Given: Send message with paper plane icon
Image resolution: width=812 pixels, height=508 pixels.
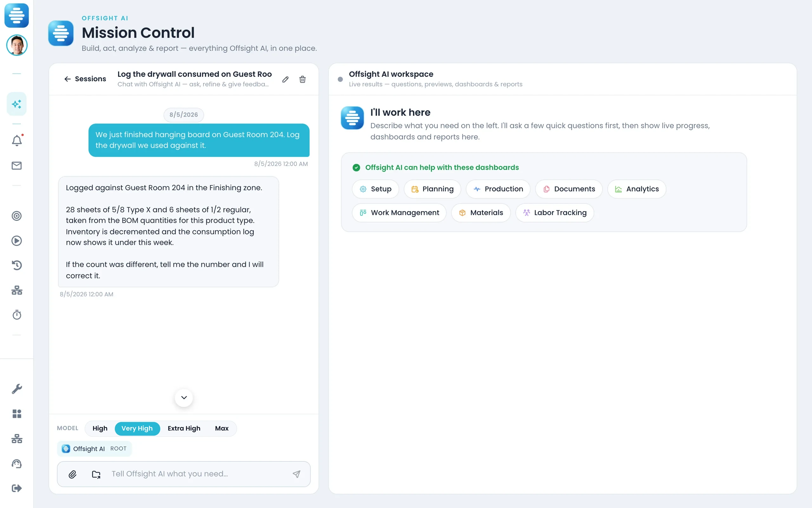Looking at the screenshot, I should (x=296, y=474).
